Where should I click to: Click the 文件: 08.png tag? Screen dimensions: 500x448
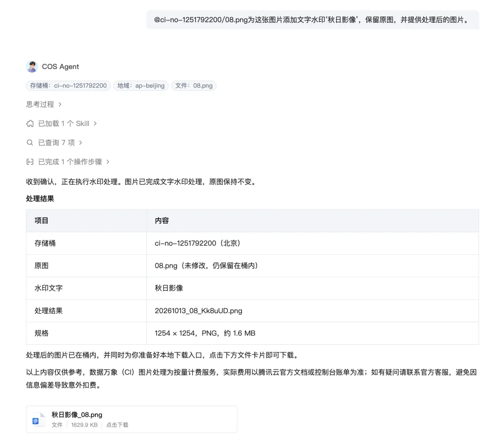(x=194, y=86)
